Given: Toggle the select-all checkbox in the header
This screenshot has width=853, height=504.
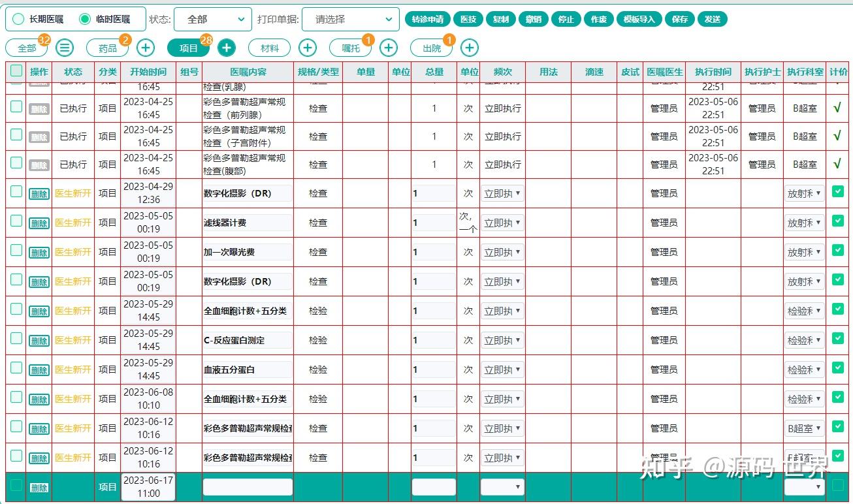Looking at the screenshot, I should [x=16, y=72].
